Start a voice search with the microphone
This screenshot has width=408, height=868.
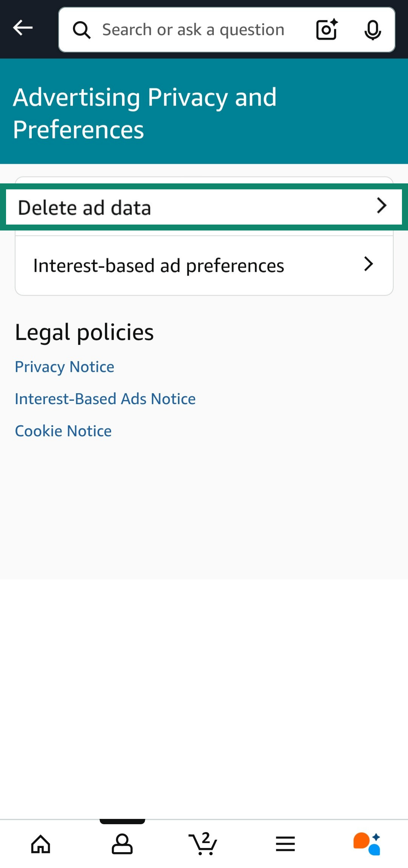coord(372,29)
